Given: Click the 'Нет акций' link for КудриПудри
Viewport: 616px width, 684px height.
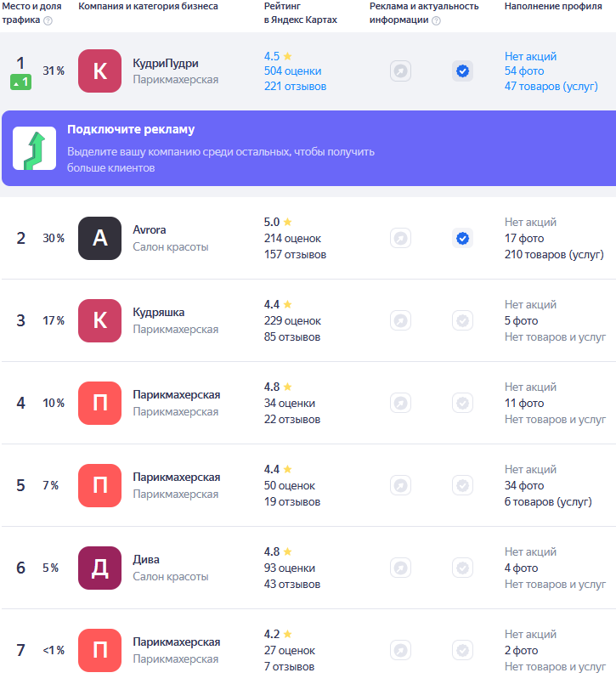Looking at the screenshot, I should (x=530, y=56).
